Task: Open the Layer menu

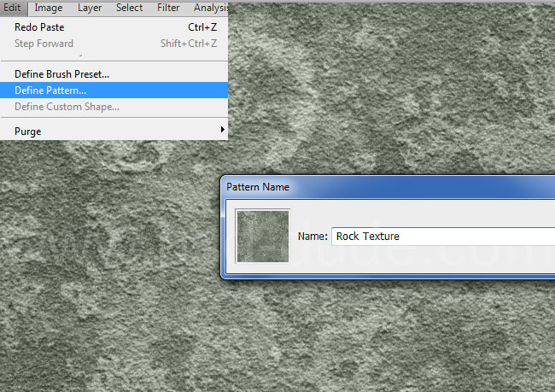Action: [x=90, y=8]
